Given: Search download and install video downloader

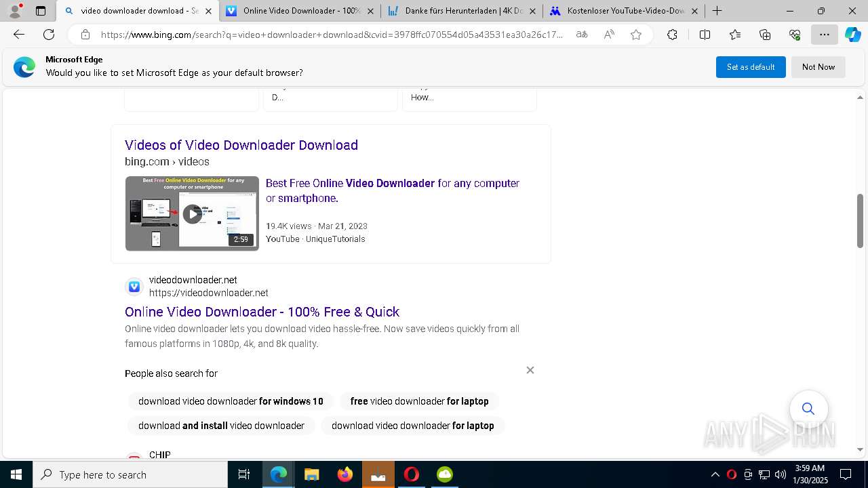Looking at the screenshot, I should click(x=221, y=426).
